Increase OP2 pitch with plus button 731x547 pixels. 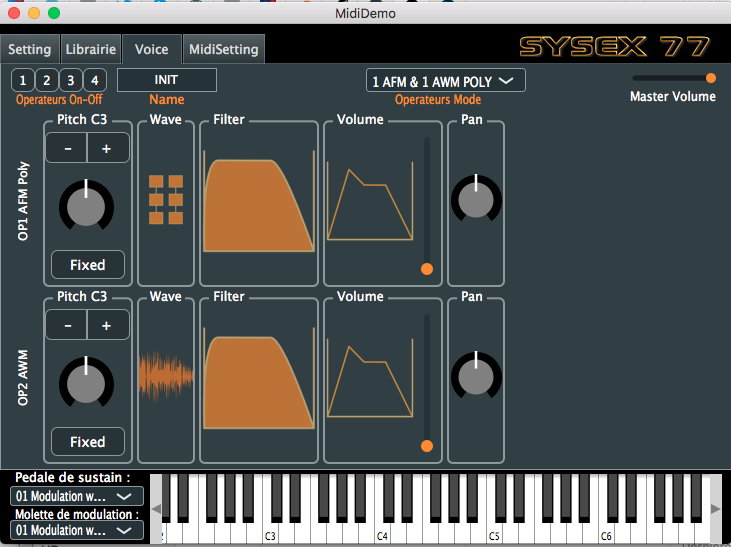[x=108, y=325]
